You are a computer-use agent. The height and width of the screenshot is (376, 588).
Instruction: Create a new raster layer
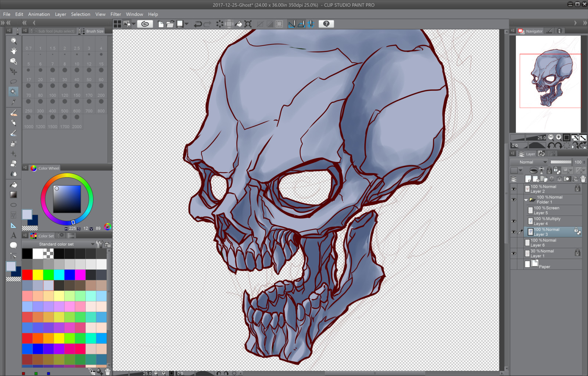[x=528, y=179]
